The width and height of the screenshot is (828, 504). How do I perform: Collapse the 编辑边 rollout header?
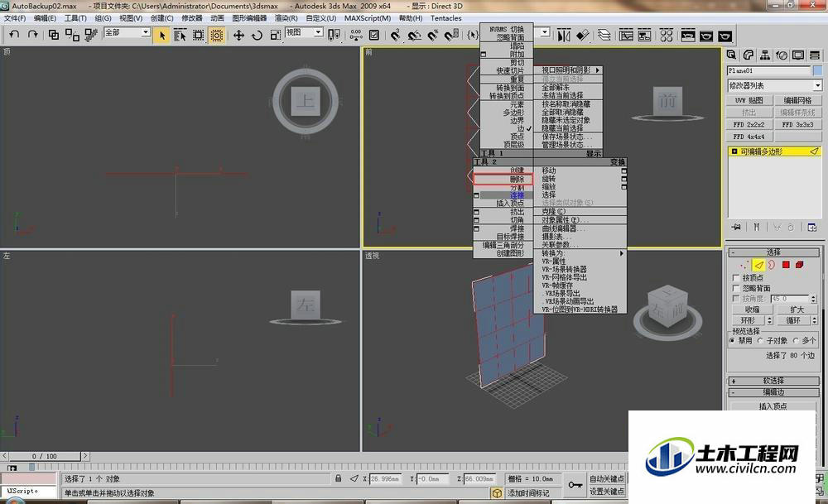[x=773, y=392]
